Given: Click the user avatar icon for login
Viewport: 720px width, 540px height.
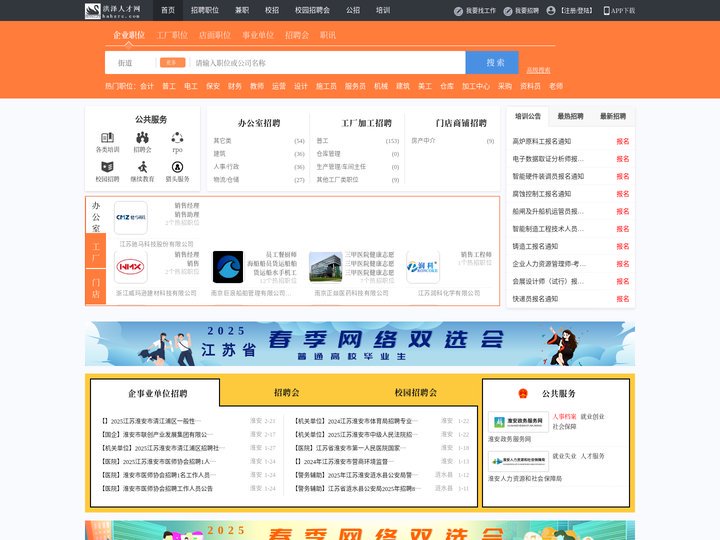Looking at the screenshot, I should point(551,11).
